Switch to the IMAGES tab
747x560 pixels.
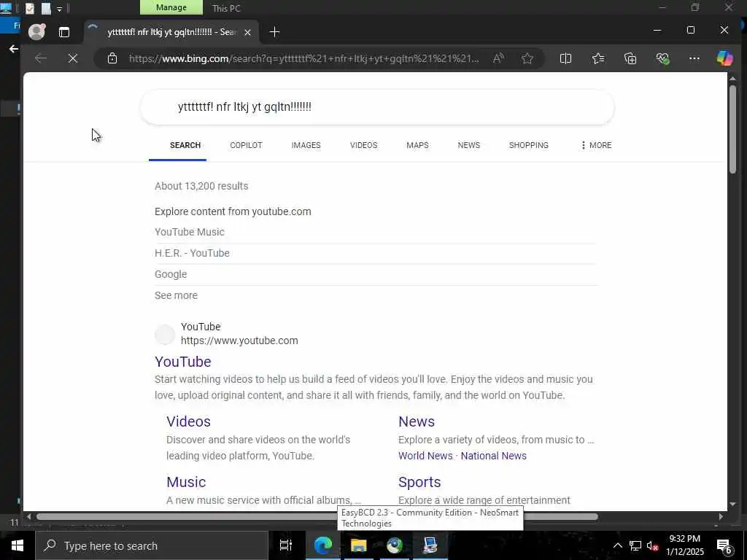[306, 145]
